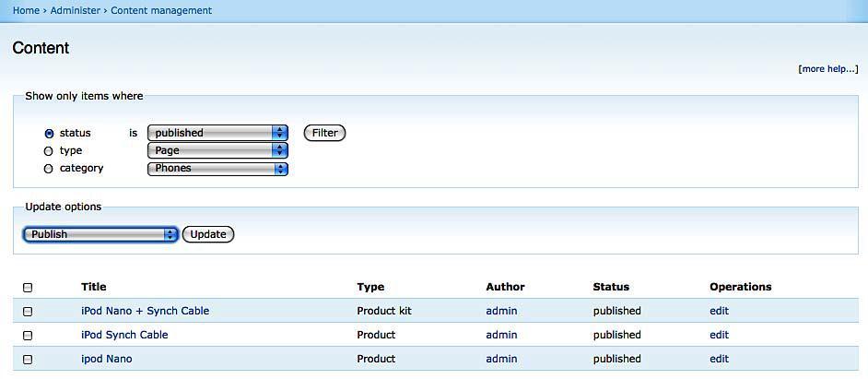The image size is (868, 379).
Task: Open the ipod Nano title link
Action: click(x=106, y=359)
